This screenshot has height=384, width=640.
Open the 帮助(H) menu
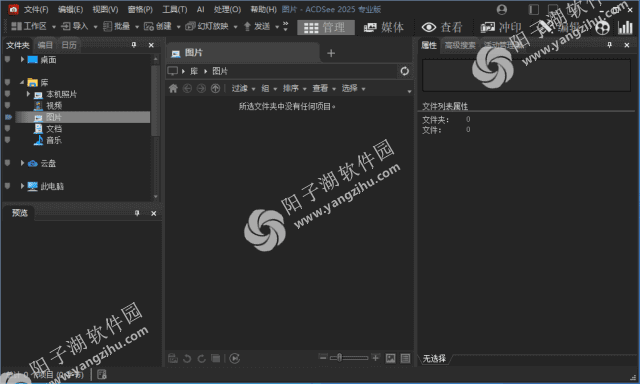pos(263,9)
